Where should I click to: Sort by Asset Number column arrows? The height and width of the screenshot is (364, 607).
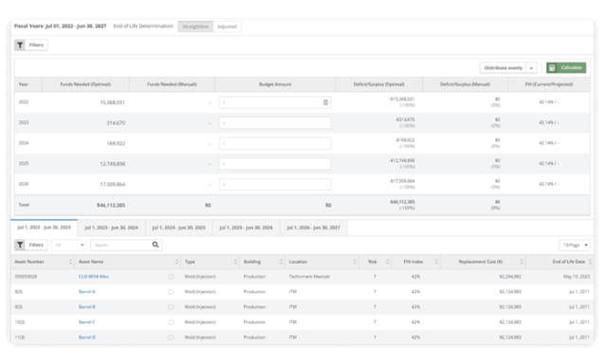click(x=70, y=262)
